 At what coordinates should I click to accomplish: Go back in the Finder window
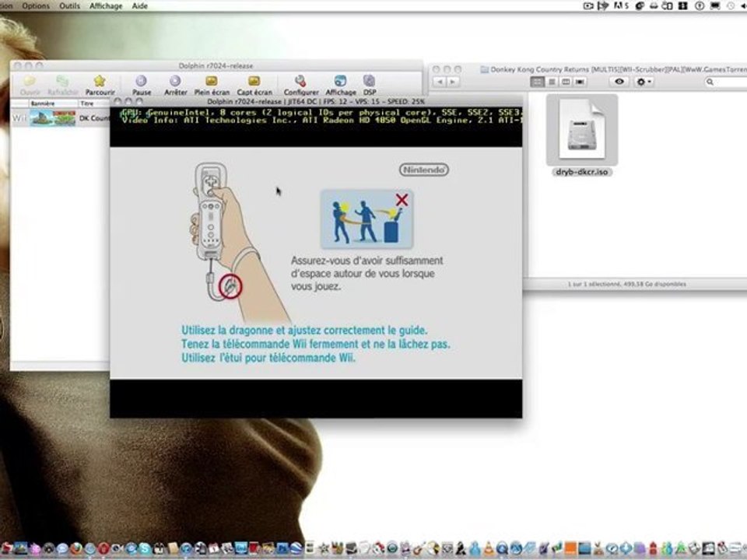click(x=440, y=82)
